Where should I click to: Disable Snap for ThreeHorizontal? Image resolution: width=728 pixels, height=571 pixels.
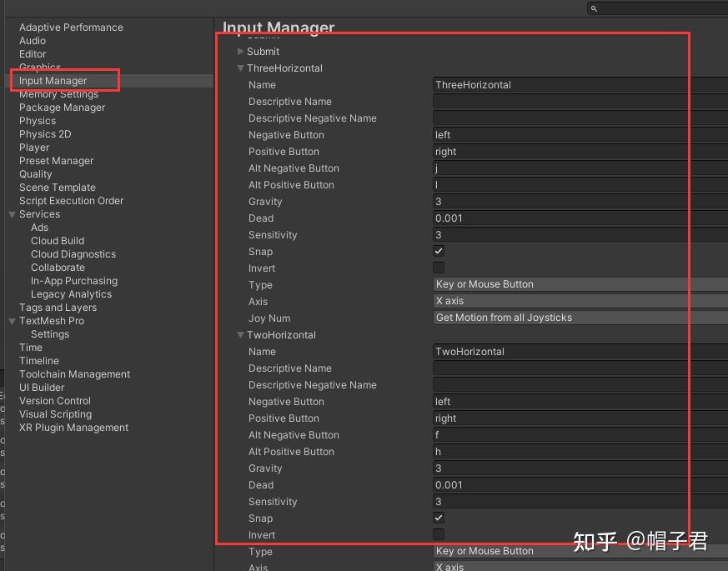click(437, 251)
